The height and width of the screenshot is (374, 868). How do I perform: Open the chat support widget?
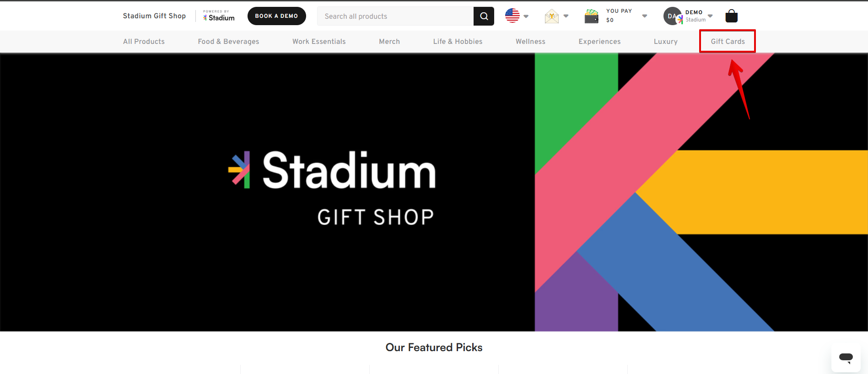(846, 358)
